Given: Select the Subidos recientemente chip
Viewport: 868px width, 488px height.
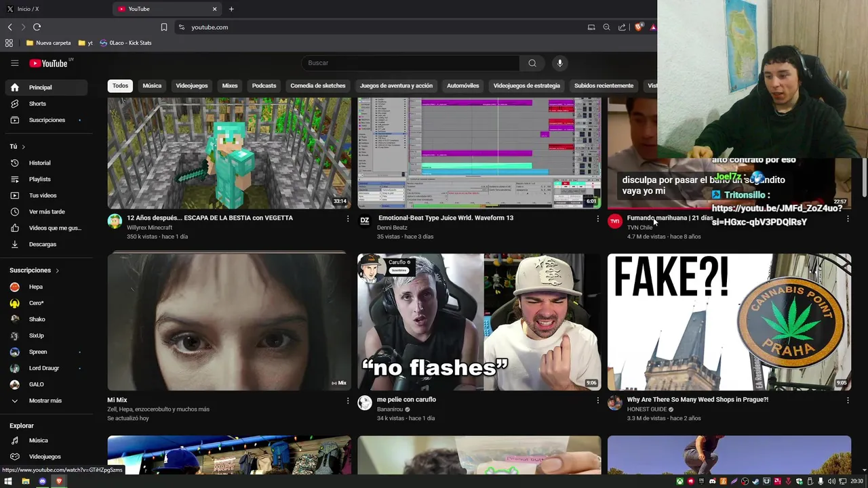Looking at the screenshot, I should point(604,86).
